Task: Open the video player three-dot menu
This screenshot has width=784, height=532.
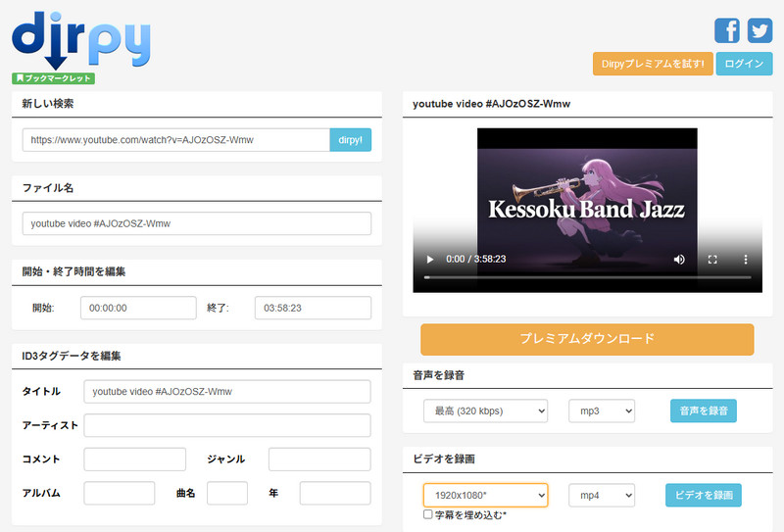Action: pyautogui.click(x=746, y=259)
